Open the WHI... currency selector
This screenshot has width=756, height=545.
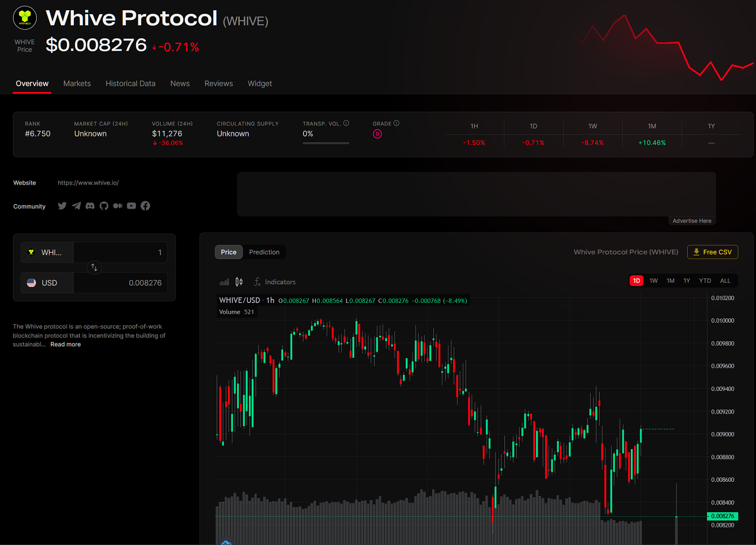coord(47,252)
